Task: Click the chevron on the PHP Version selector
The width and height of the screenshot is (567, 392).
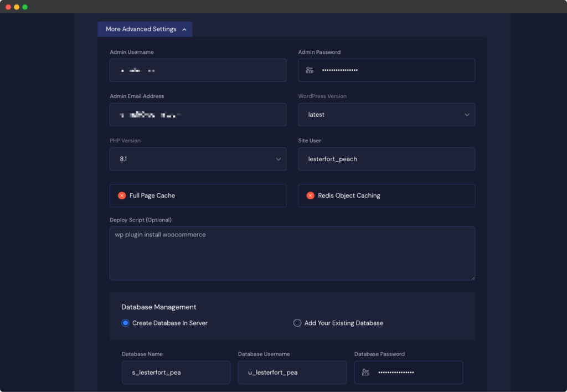Action: pyautogui.click(x=279, y=159)
